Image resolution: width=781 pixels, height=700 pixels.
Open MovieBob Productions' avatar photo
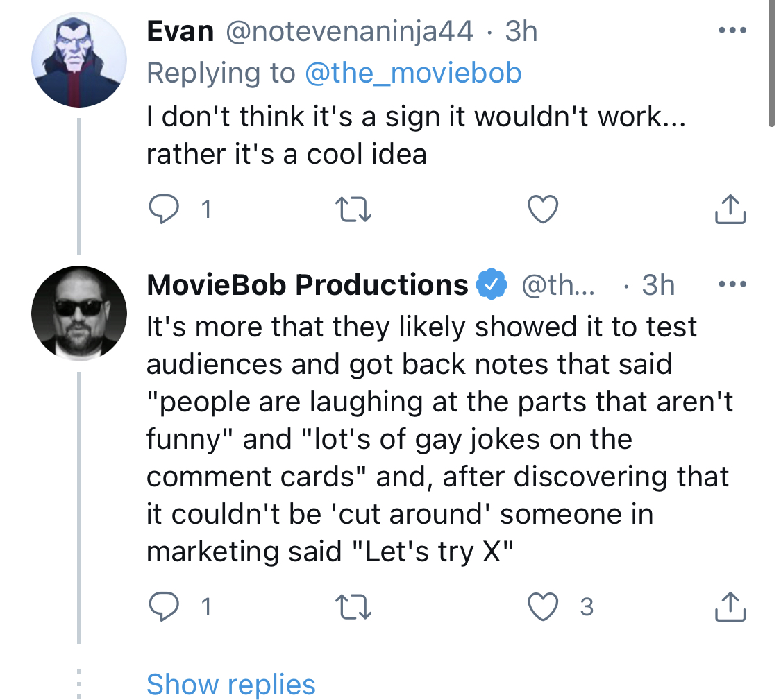78,313
